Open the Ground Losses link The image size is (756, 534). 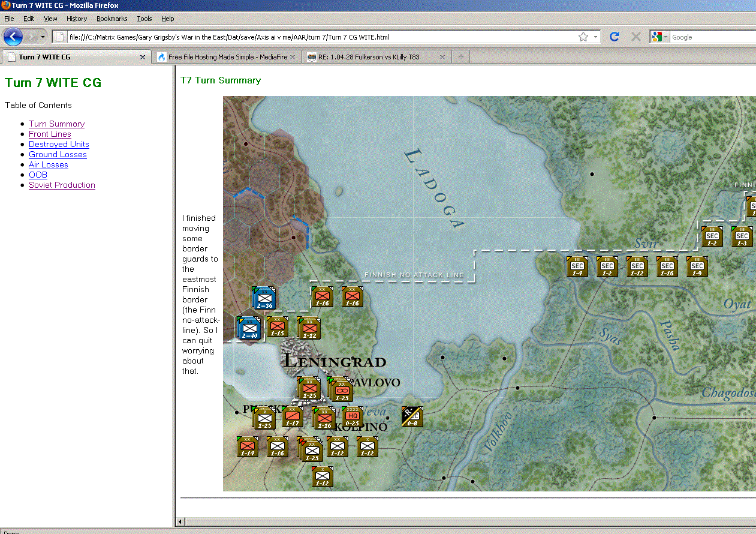tap(58, 154)
